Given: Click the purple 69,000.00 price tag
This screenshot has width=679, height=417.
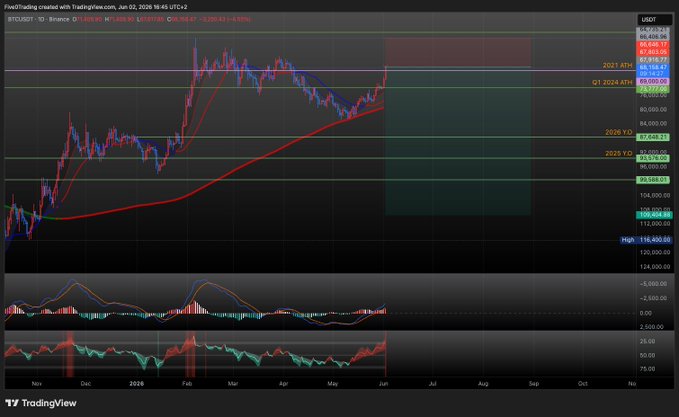Looking at the screenshot, I should click(x=653, y=81).
